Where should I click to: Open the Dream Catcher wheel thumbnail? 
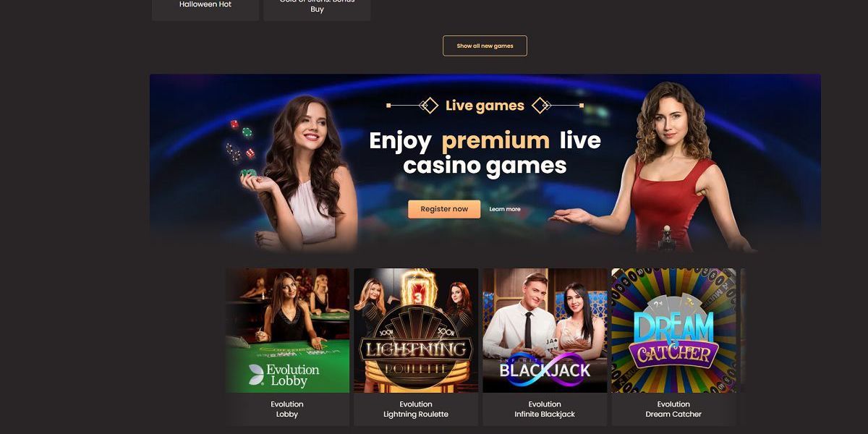(673, 331)
